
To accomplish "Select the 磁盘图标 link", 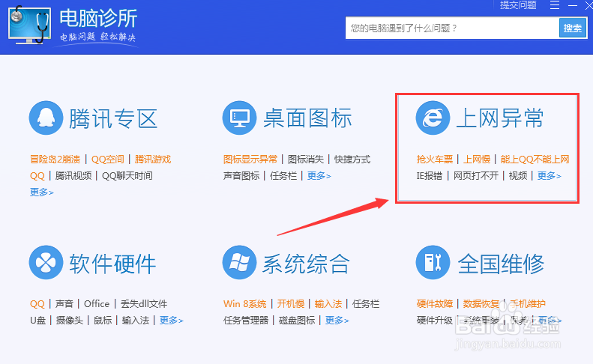I will click(297, 321).
